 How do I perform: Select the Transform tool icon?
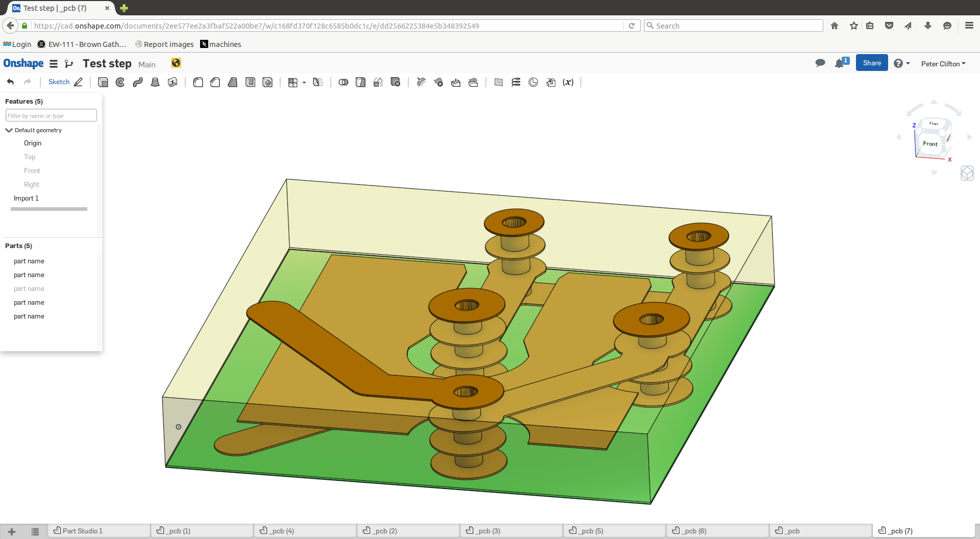click(378, 82)
